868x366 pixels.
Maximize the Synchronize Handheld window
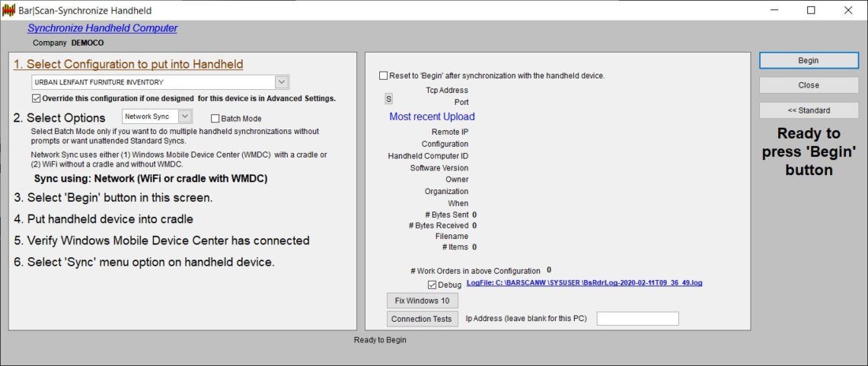(x=811, y=11)
